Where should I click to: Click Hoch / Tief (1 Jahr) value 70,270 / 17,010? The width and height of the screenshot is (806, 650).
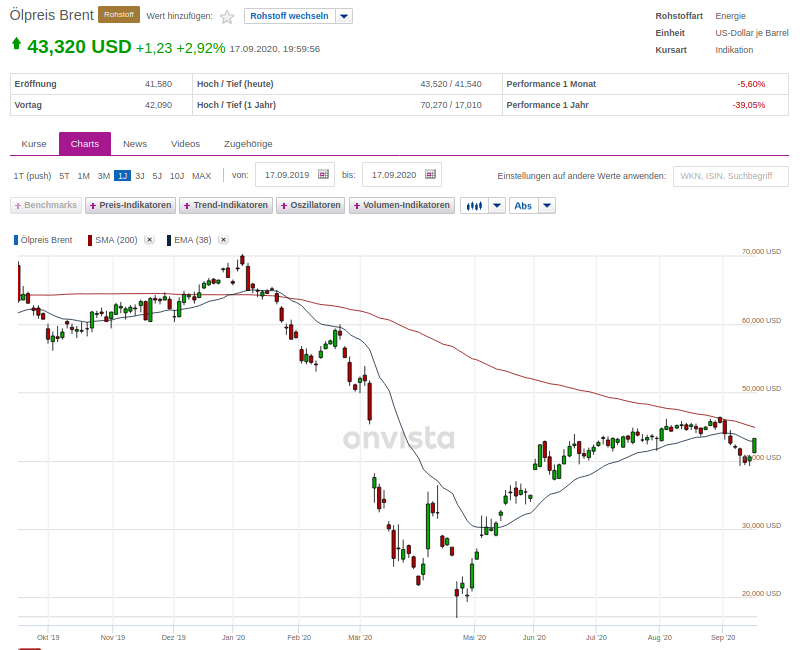tap(451, 105)
